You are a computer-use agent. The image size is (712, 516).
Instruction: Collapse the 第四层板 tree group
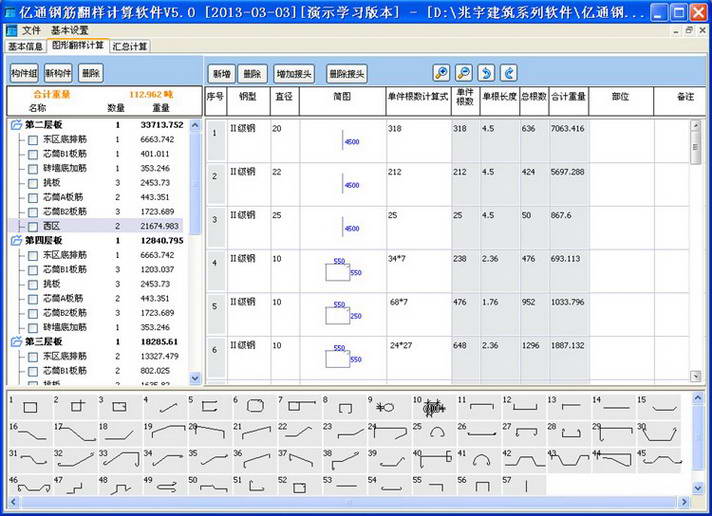(16, 241)
